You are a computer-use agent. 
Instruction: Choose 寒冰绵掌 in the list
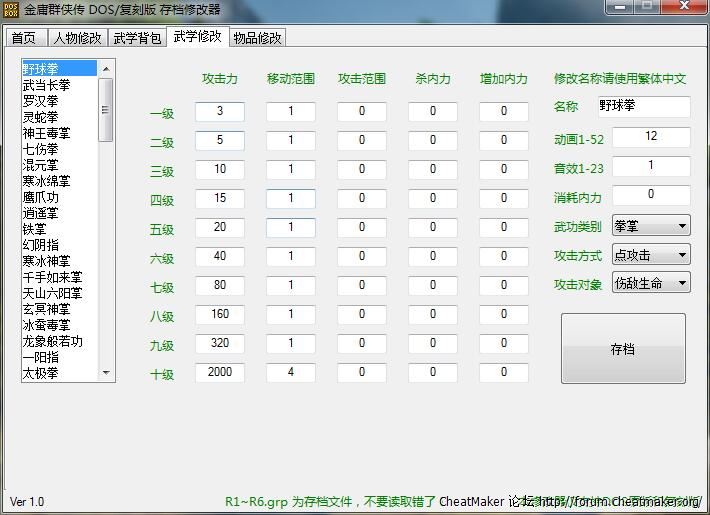(x=47, y=181)
